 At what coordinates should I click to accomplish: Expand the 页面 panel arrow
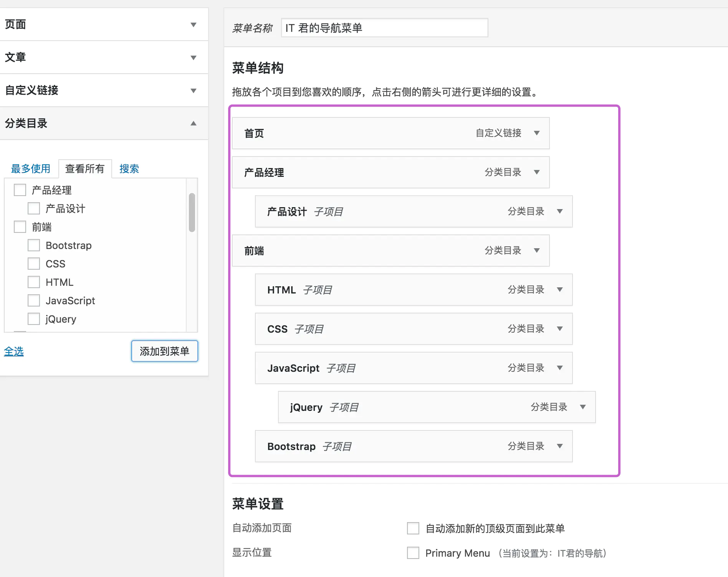coord(194,25)
